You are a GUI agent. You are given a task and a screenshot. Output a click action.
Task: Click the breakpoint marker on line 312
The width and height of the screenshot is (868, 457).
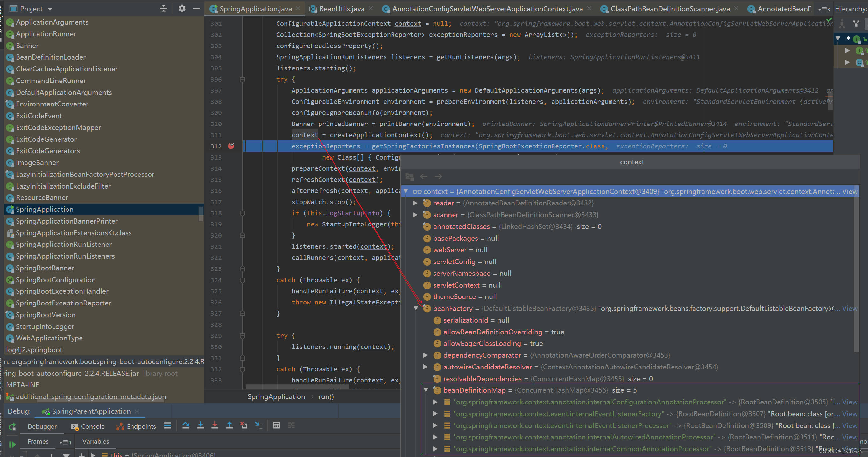click(231, 146)
